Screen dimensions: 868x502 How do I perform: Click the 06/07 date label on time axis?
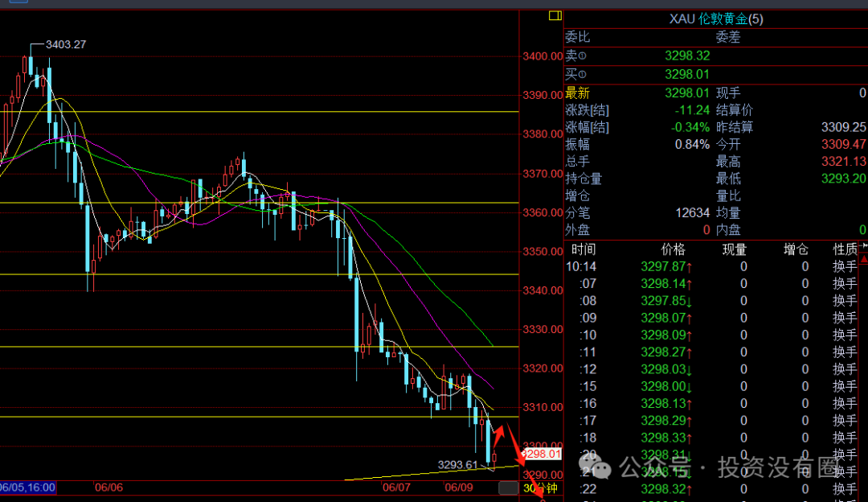coord(396,488)
